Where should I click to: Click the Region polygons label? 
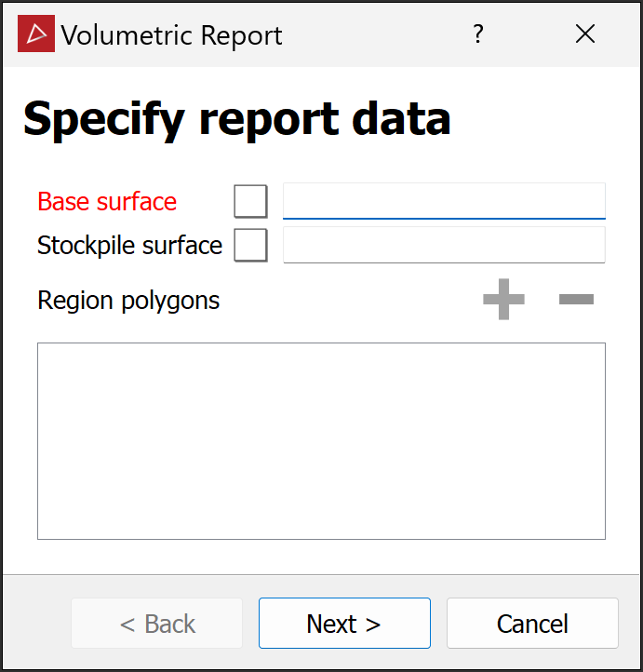[128, 301]
